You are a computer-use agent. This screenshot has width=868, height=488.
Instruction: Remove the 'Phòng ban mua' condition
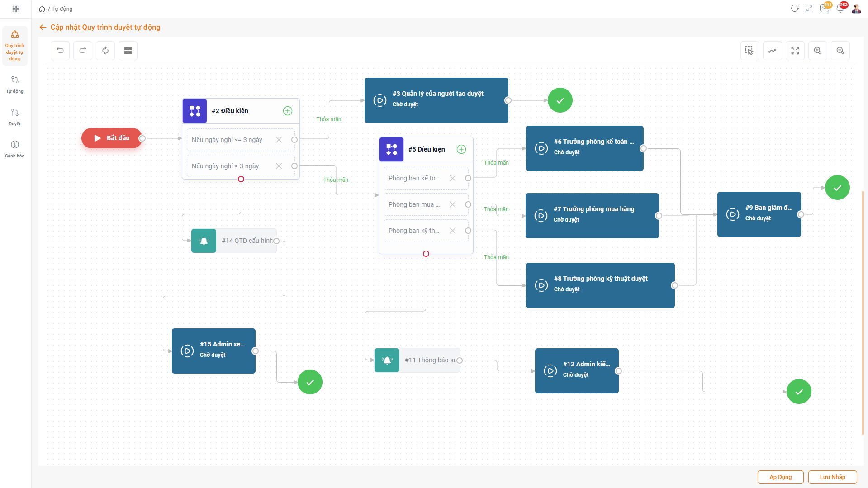[x=452, y=204]
